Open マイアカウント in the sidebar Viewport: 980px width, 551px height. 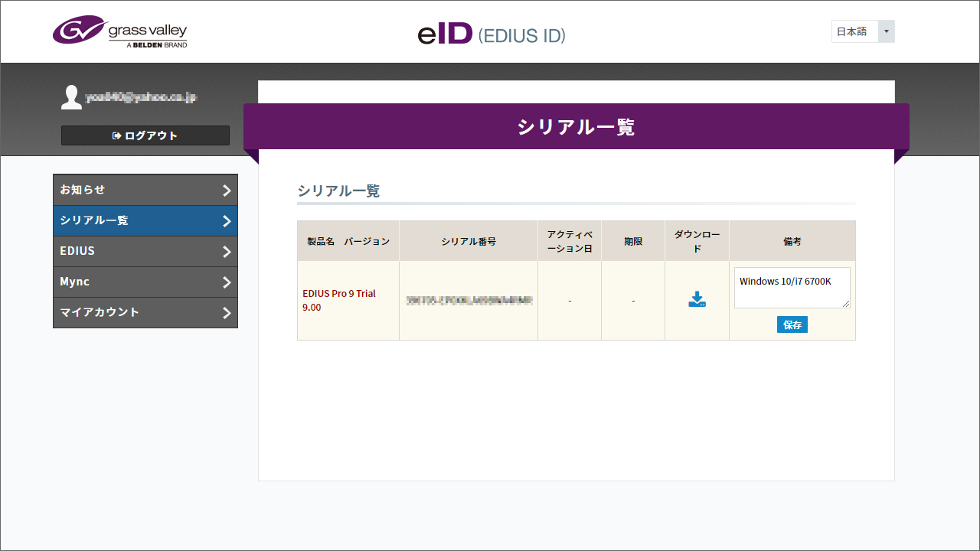[145, 312]
